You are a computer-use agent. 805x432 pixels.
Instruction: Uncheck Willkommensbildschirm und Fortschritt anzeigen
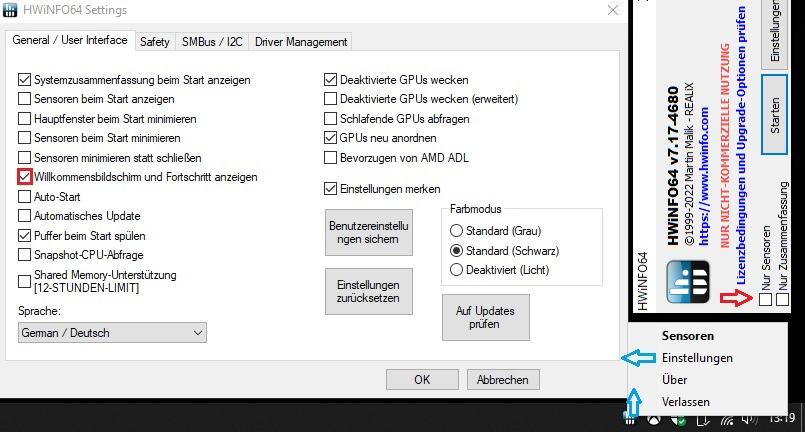(x=24, y=177)
